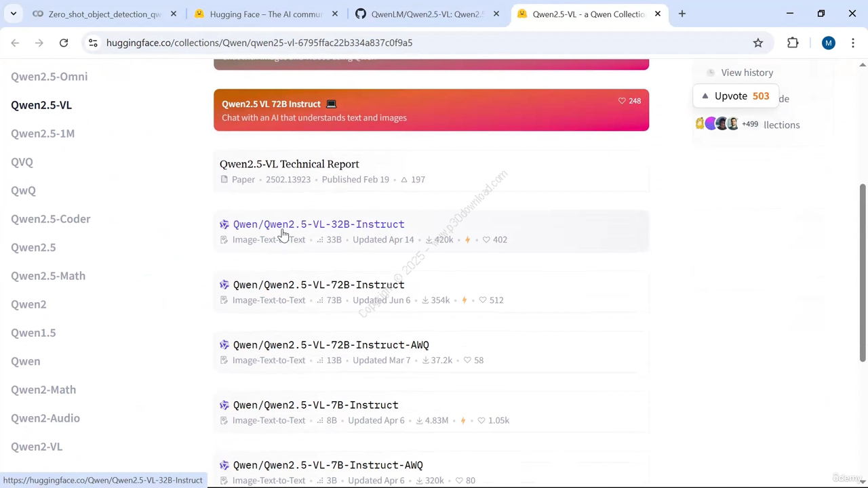Open Chrome's three-dot menu
Screen dimensions: 868x488
point(852,43)
